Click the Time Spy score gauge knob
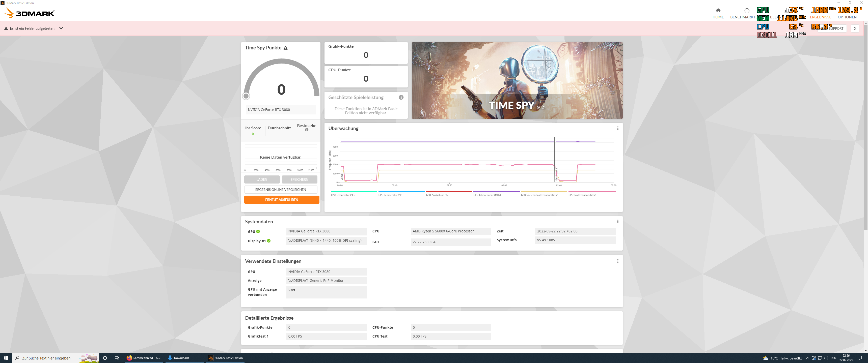The width and height of the screenshot is (868, 363). click(246, 96)
